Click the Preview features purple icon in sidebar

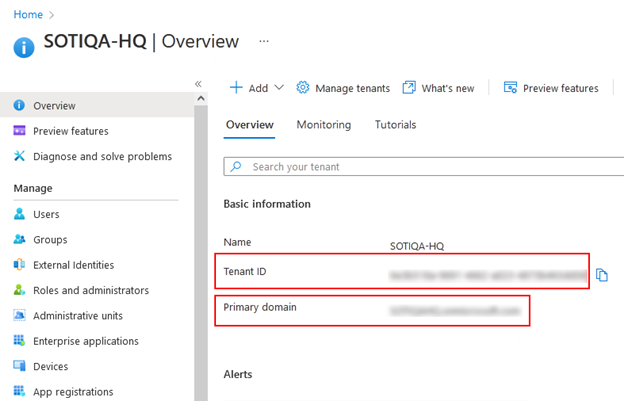[19, 130]
